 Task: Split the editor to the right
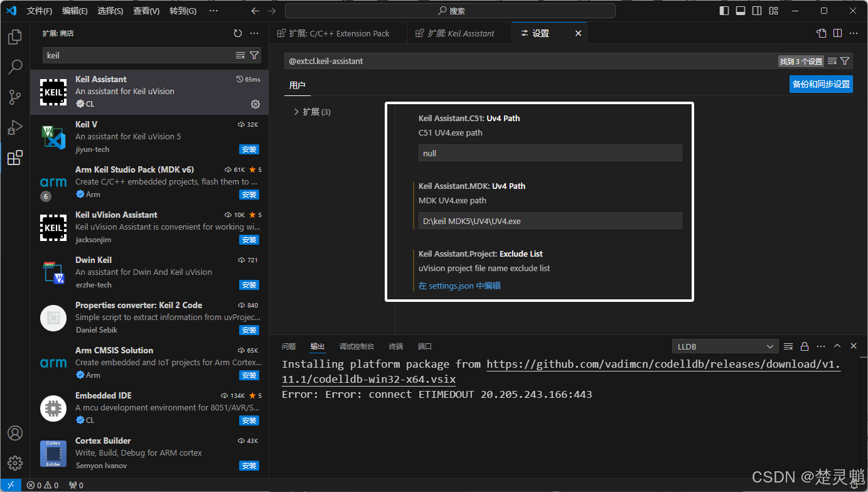coord(838,33)
